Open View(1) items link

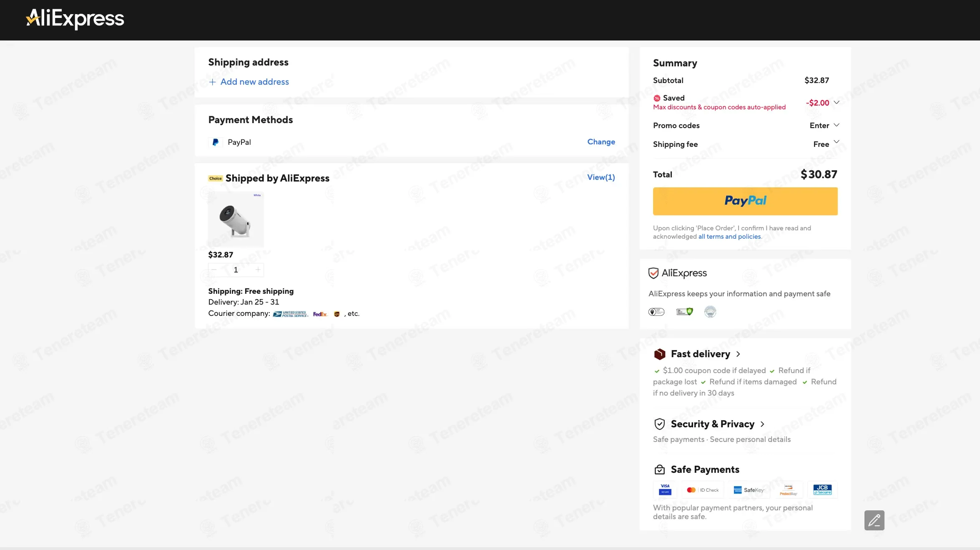point(601,177)
